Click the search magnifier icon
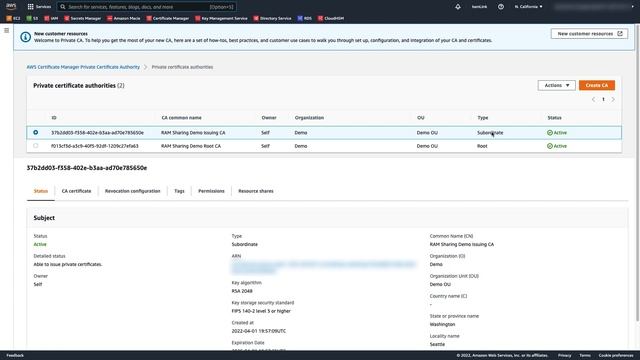Viewport: 640px width, 360px height. (63, 7)
